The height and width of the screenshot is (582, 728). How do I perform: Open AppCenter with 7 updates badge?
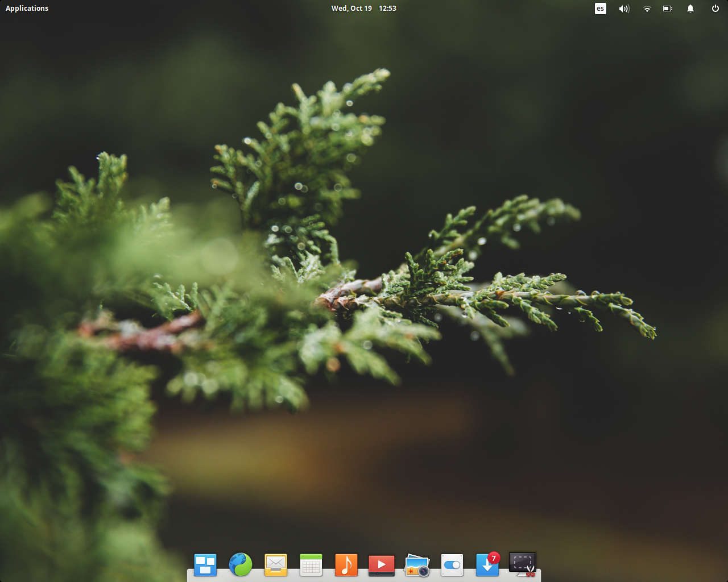487,564
